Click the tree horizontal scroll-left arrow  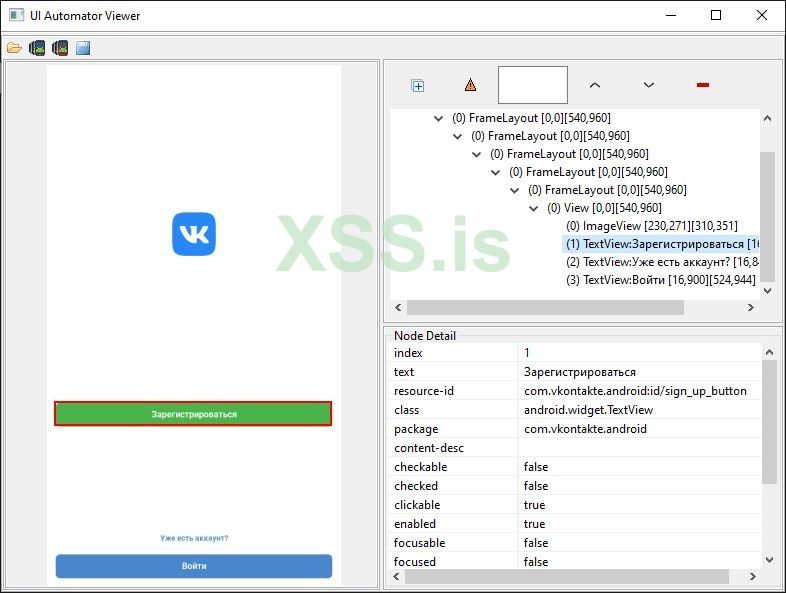tap(398, 307)
